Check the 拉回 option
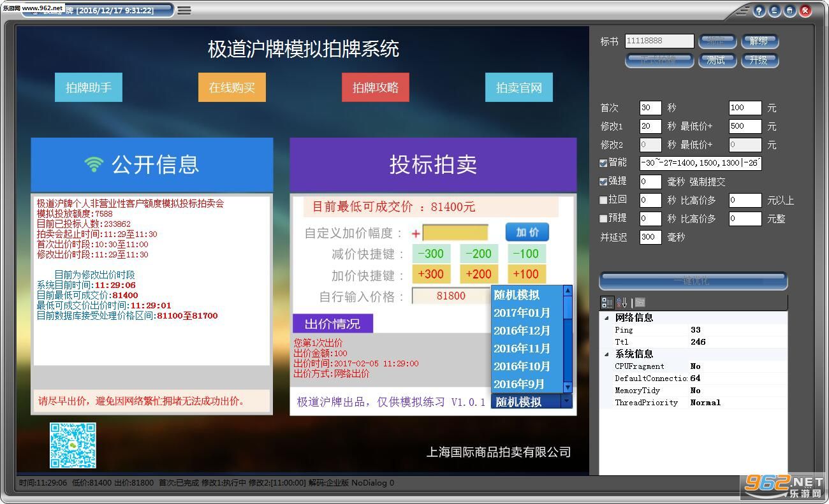The width and height of the screenshot is (829, 504). [604, 200]
